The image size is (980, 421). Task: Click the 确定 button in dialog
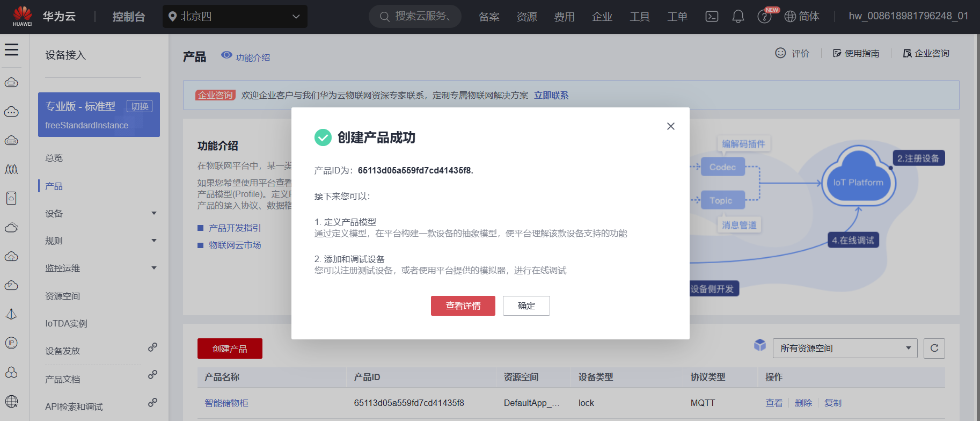click(x=526, y=306)
